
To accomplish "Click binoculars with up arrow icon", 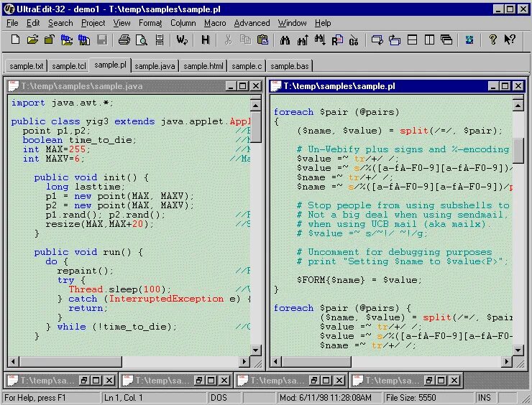I will coord(302,39).
